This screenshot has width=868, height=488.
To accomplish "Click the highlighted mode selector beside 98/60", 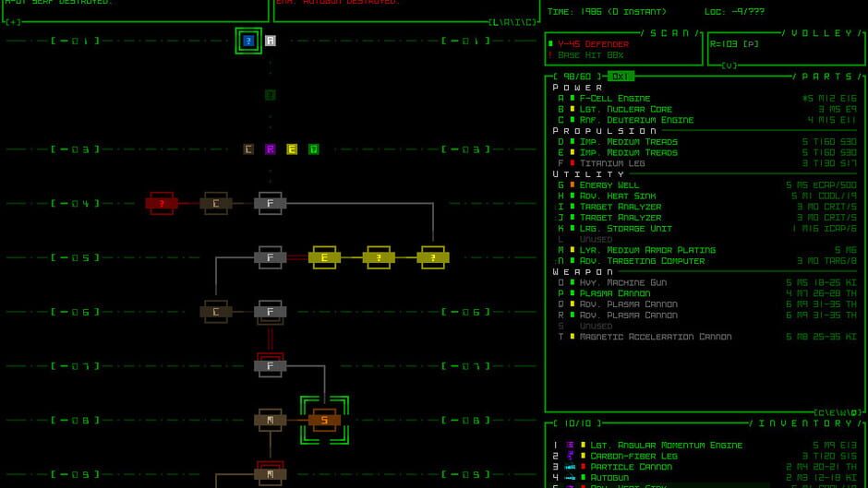I will pos(621,77).
